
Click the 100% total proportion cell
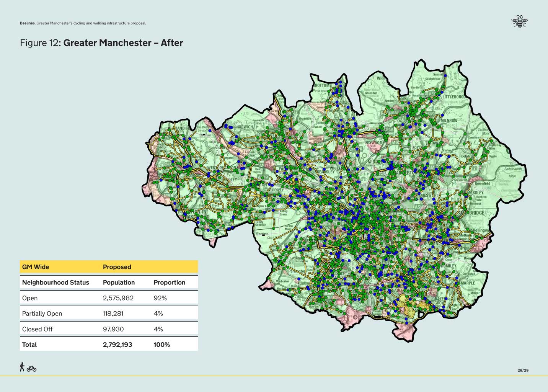(x=161, y=345)
